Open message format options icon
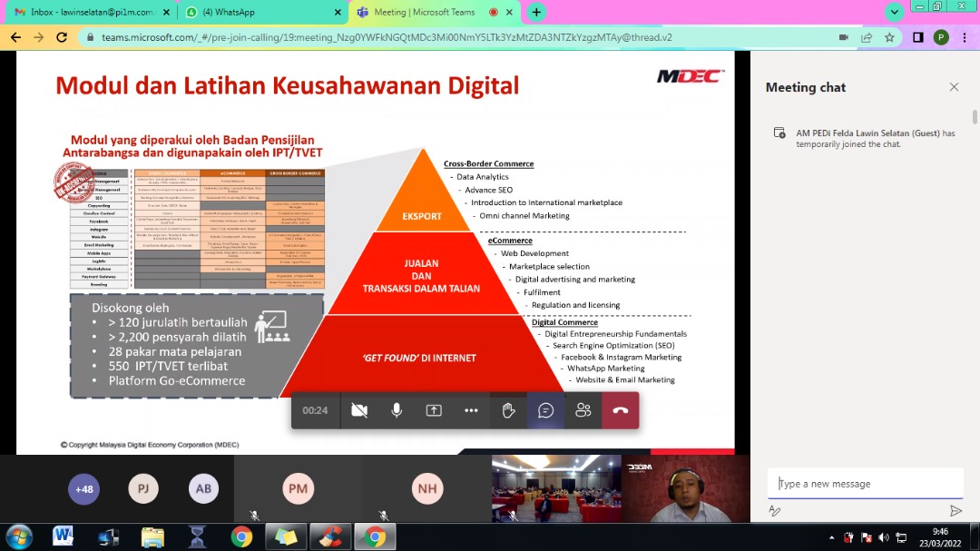The height and width of the screenshot is (551, 980). click(775, 511)
